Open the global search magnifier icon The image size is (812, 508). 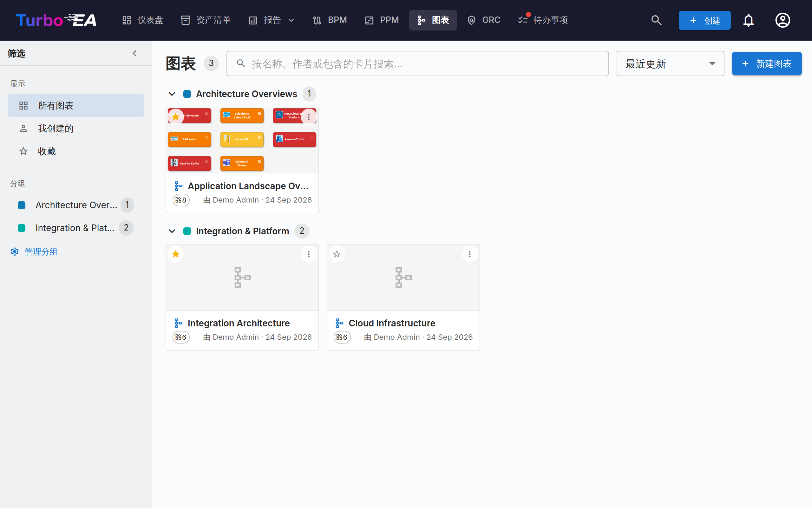(x=656, y=20)
